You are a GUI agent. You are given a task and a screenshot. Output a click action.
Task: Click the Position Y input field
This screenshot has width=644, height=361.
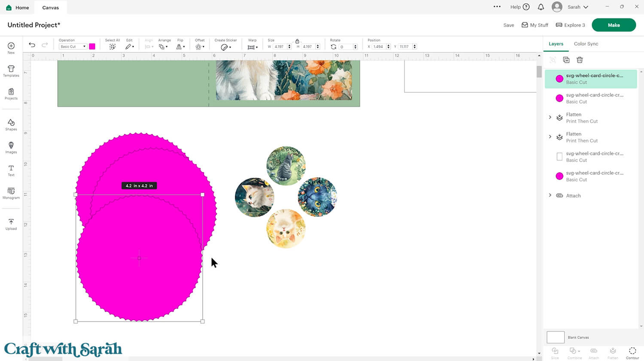405,47
